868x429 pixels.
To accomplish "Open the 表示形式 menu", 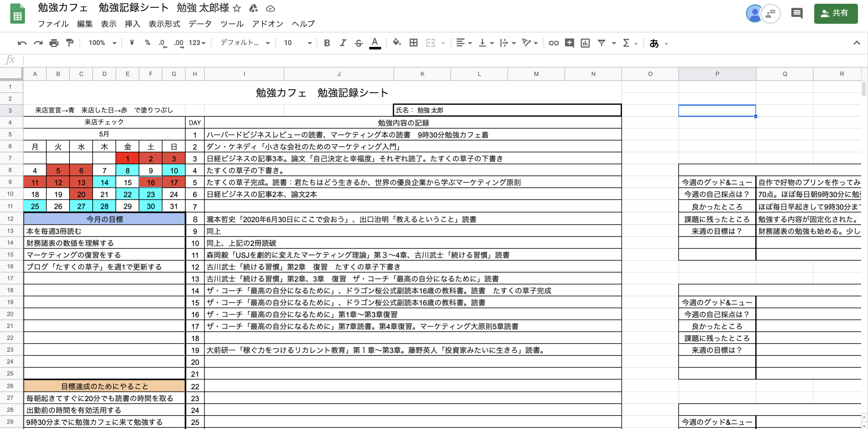I will (164, 23).
